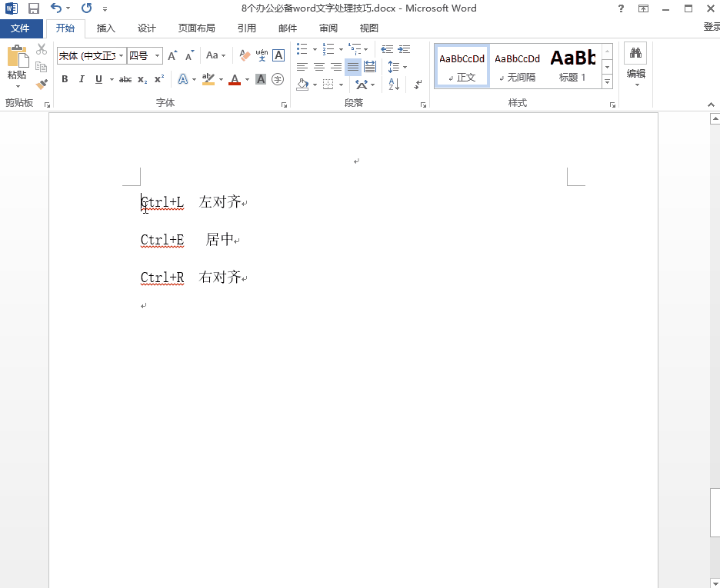The height and width of the screenshot is (588, 720).
Task: Click the 文件 button
Action: (x=21, y=28)
